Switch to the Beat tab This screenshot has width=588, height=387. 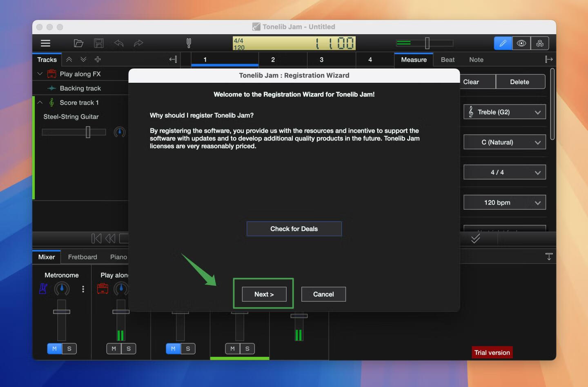(x=448, y=60)
